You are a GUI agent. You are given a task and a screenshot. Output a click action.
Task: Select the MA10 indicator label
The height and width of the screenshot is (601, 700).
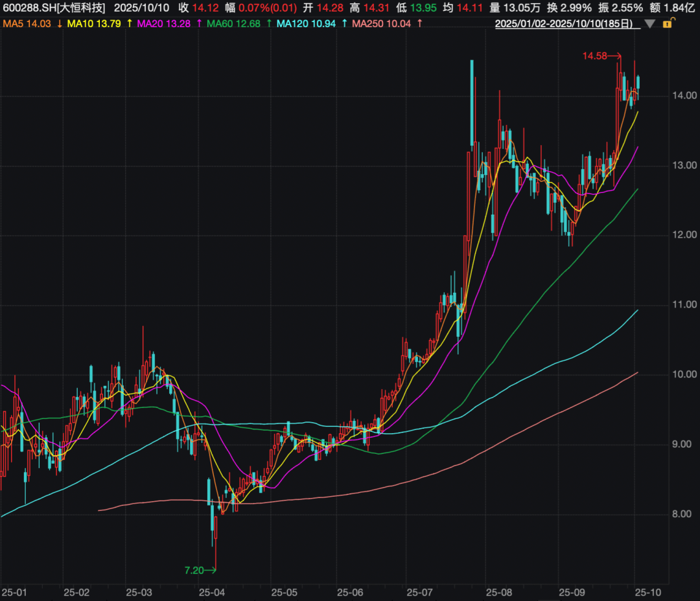pos(78,24)
